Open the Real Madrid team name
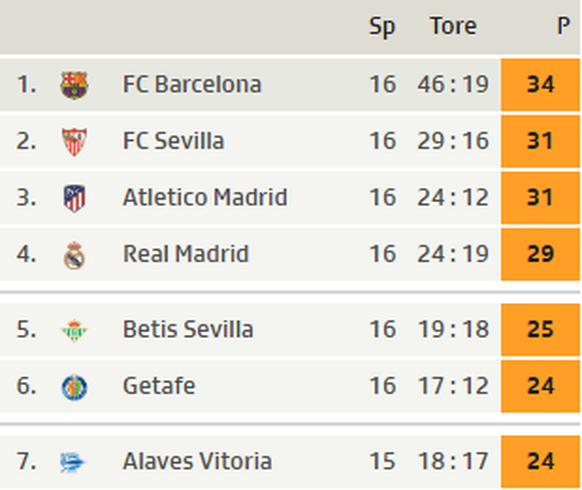Viewport: 582px width, 490px height. [x=186, y=254]
